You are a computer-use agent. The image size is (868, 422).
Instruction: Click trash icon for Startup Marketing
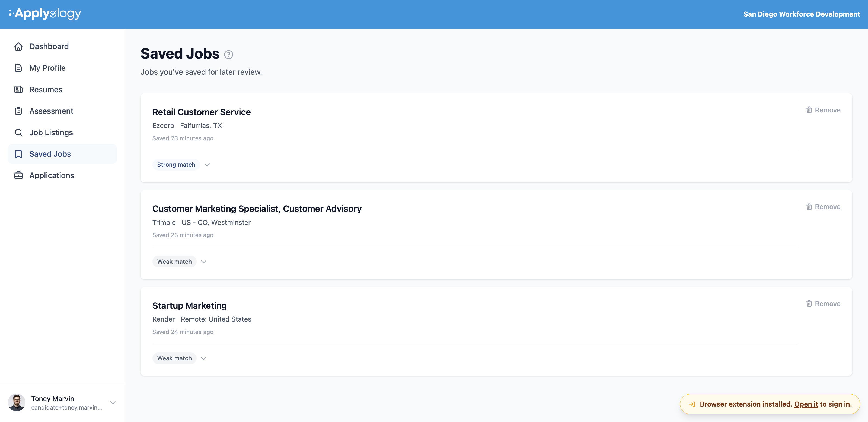(x=809, y=304)
